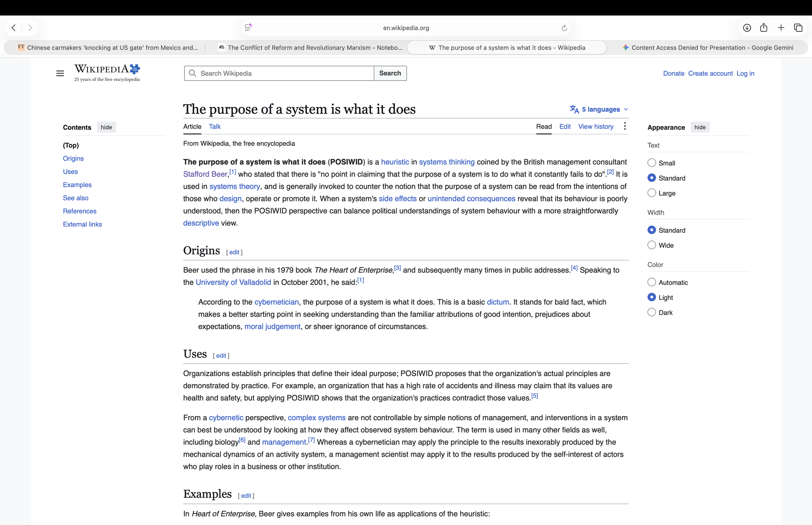
Task: Click the page reader icon in the address bar
Action: click(248, 27)
